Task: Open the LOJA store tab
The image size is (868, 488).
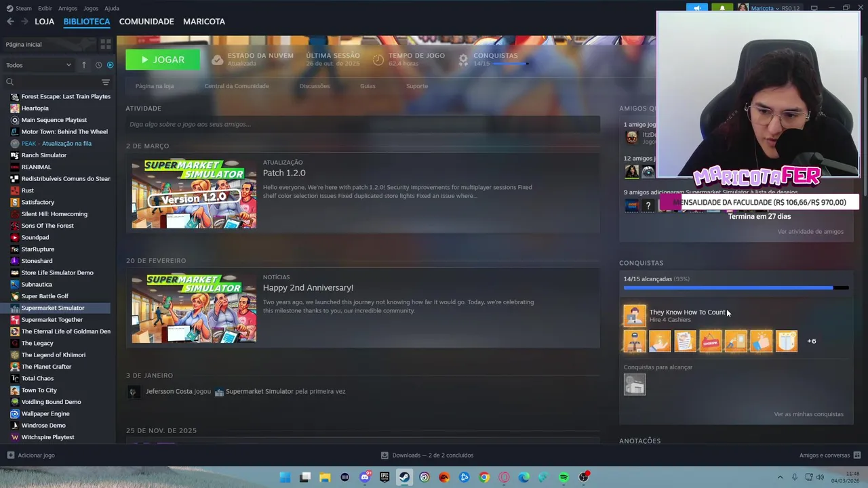Action: coord(44,22)
